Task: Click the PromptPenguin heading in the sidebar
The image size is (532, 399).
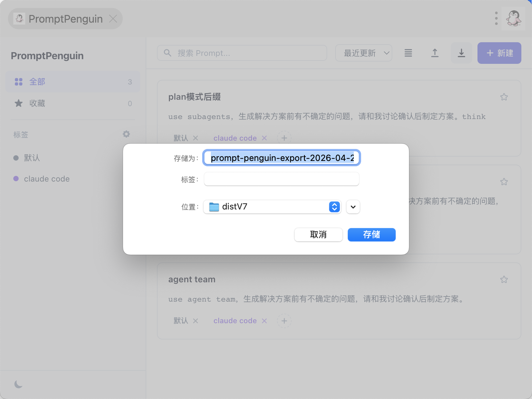Action: pyautogui.click(x=47, y=56)
